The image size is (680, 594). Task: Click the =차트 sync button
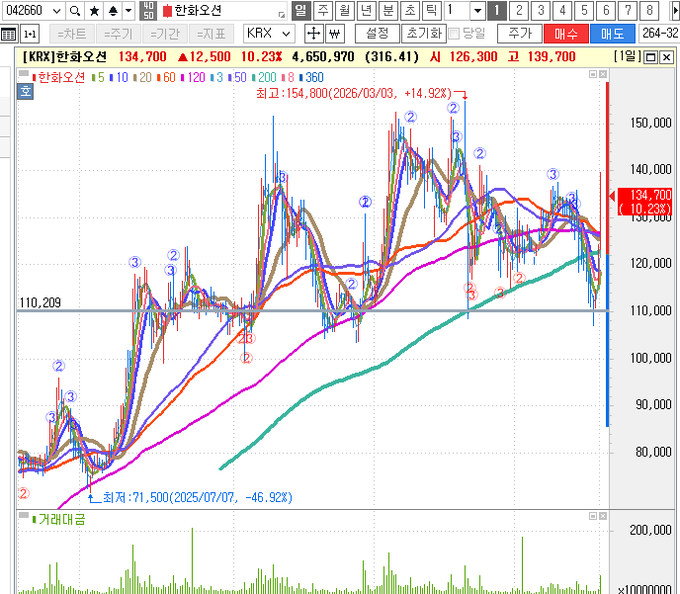point(72,34)
